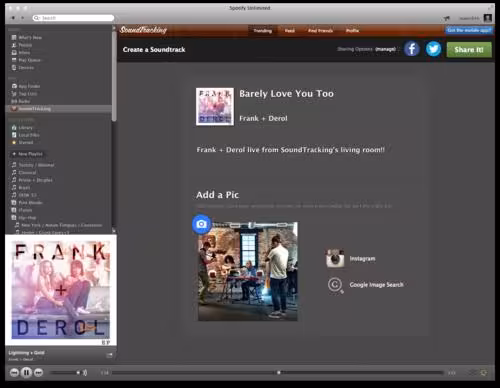Screen dimensions: 500x388
Task: Click the blue camera upload icon
Action: 201,224
